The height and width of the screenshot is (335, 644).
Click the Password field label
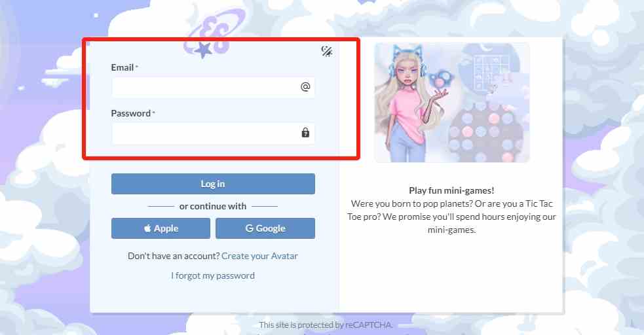click(x=130, y=113)
